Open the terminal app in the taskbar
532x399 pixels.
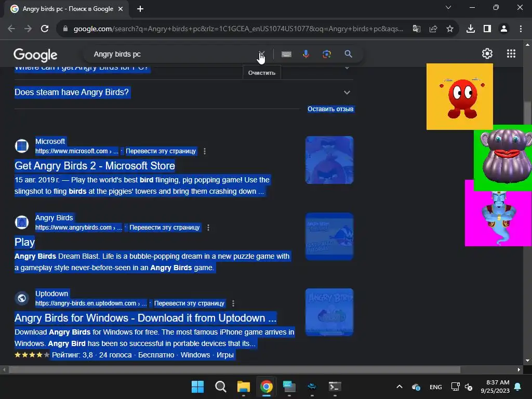point(335,387)
